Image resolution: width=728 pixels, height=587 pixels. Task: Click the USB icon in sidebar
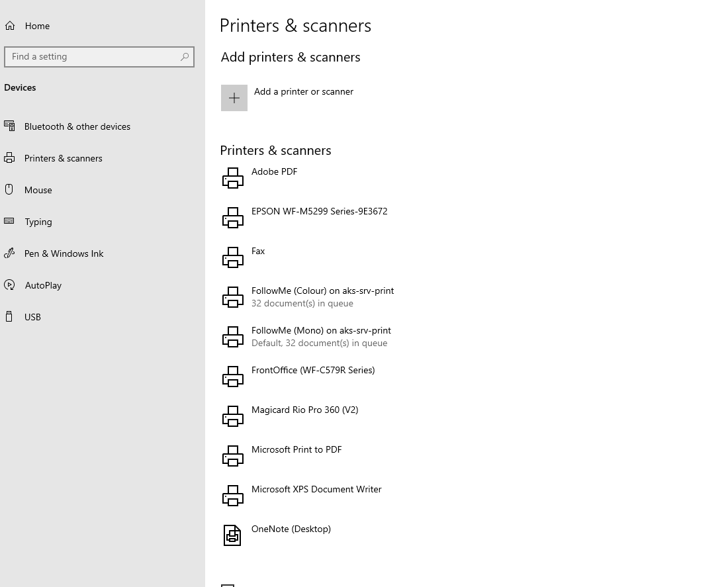click(9, 317)
